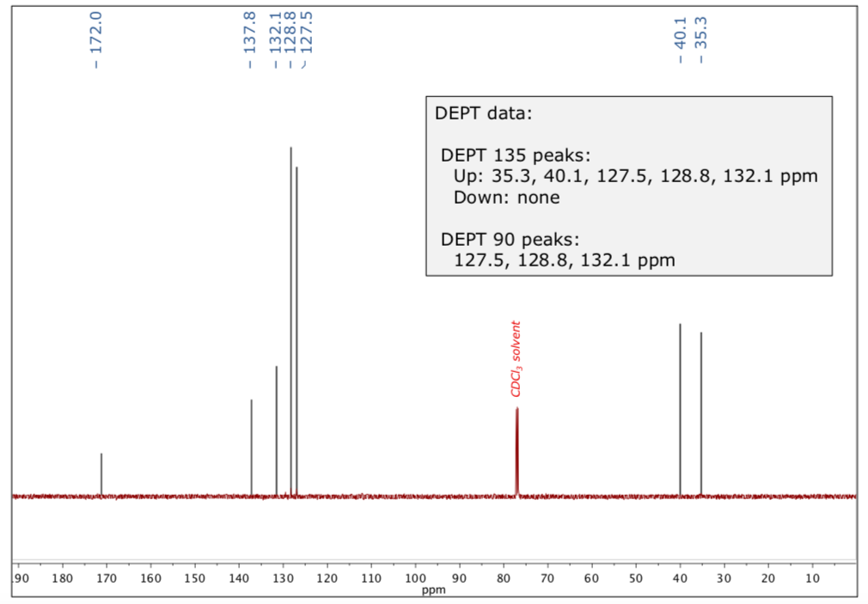The width and height of the screenshot is (868, 604).
Task: Click the carbonyl peak at 172 ppm
Action: (x=101, y=473)
